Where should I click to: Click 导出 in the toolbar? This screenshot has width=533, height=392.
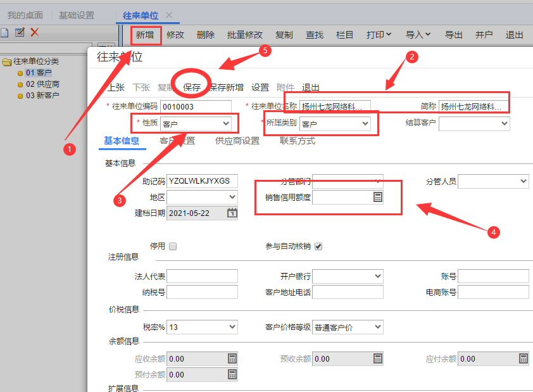coord(454,35)
